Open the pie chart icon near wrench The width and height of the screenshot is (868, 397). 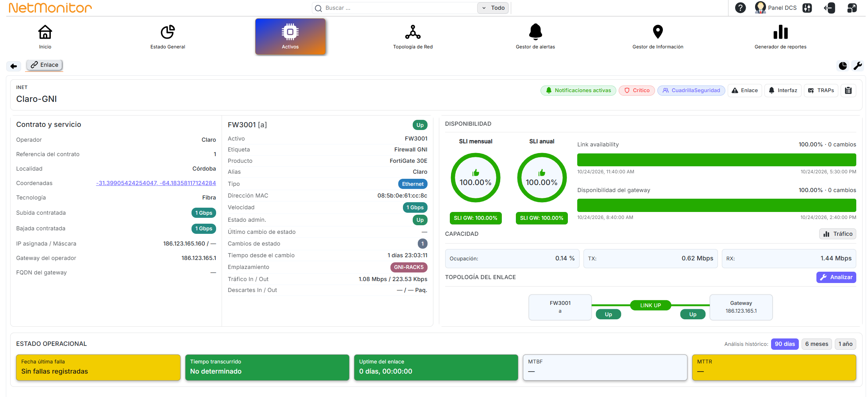(843, 66)
